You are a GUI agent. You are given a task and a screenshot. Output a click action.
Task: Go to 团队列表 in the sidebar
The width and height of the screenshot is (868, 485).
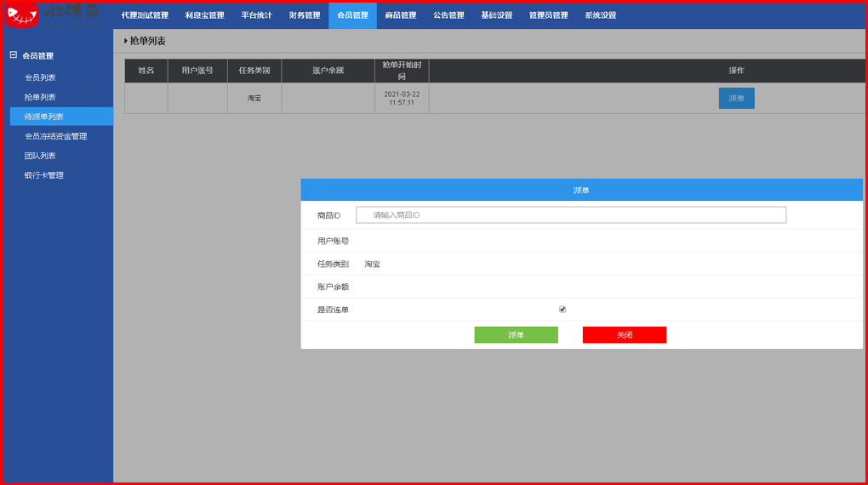point(40,156)
